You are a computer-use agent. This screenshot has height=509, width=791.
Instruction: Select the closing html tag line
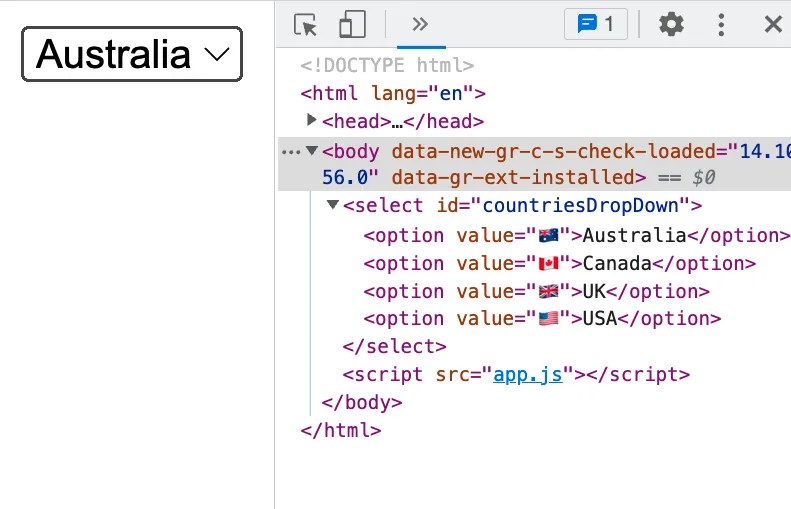(341, 430)
